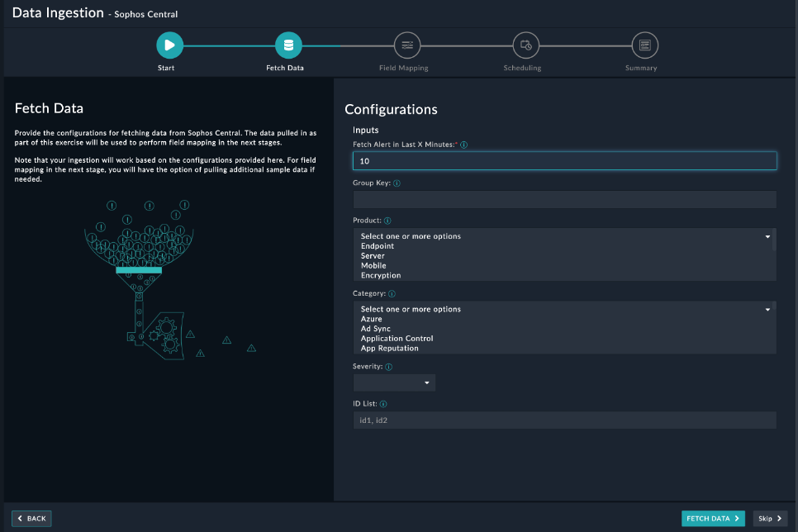Click info icon beside Product label

(387, 221)
